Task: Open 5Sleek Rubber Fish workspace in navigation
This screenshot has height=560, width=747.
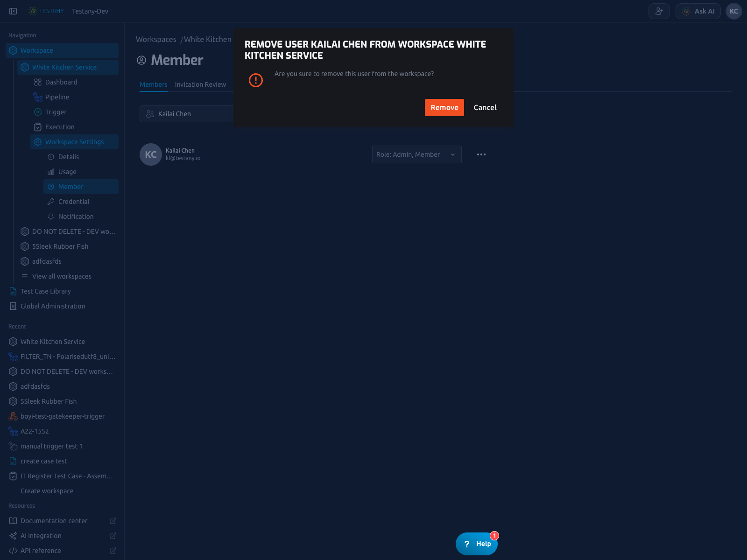Action: (x=68, y=246)
